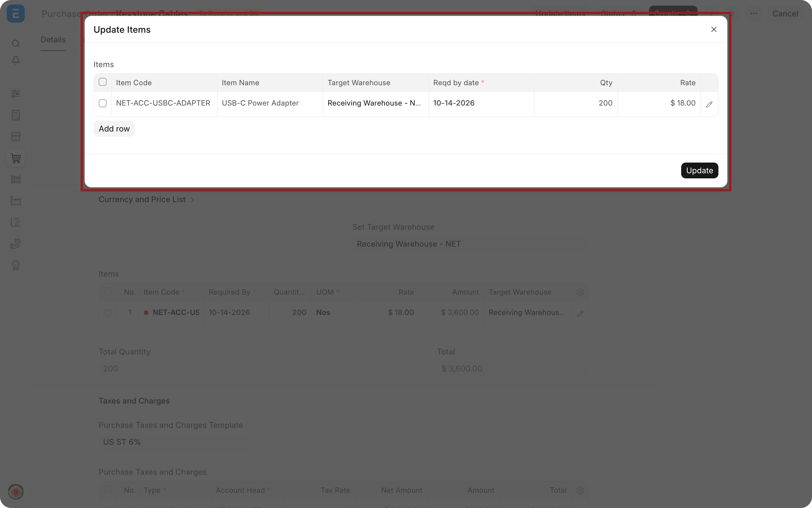The width and height of the screenshot is (812, 508).
Task: Open the three-dots more menu in header
Action: pos(754,14)
